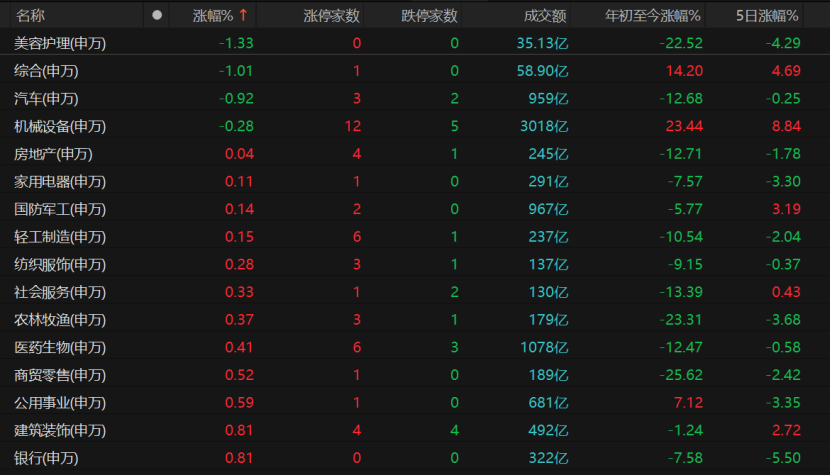Screen dimensions: 830x475
Task: Click the 322亿 turnover for 银行
Action: point(548,458)
